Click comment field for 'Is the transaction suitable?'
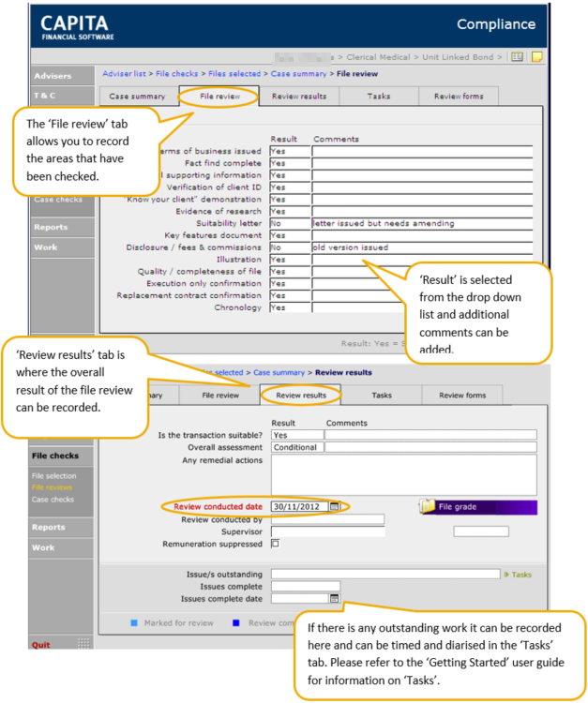Viewport: 588px width, 703px height. (x=430, y=435)
